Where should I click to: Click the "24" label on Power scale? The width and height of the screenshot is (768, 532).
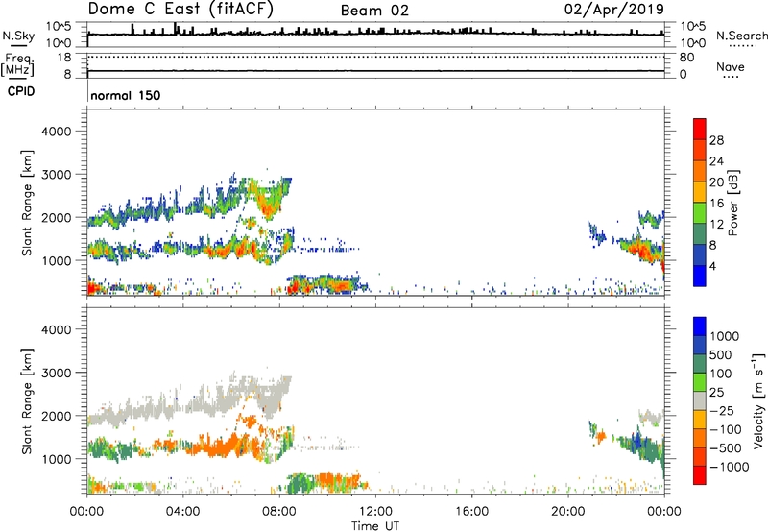point(716,161)
